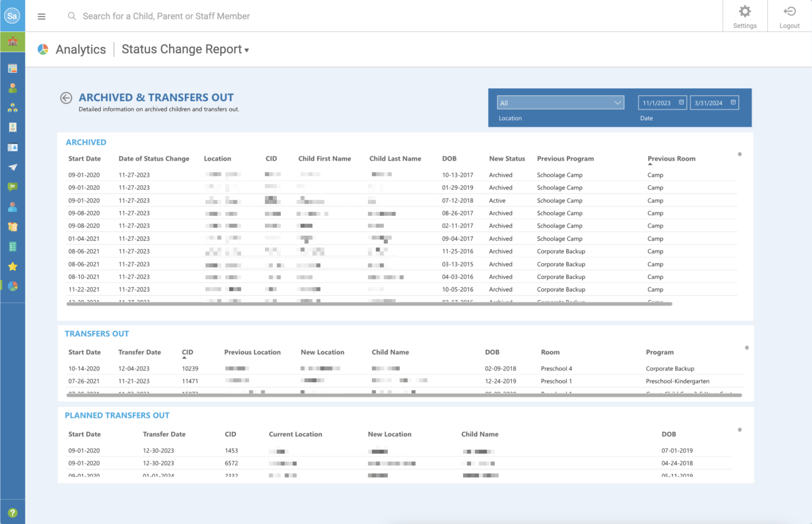Click the search field for a Child, Parent or Staff
Image resolution: width=812 pixels, height=524 pixels.
(x=166, y=16)
